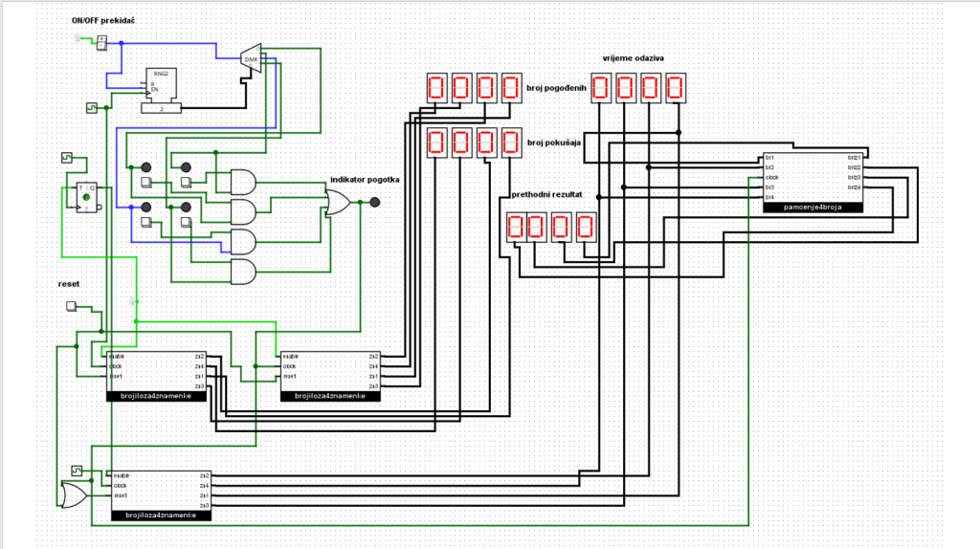The height and width of the screenshot is (549, 980).
Task: Select the constant "2" block below RNG2
Action: click(160, 108)
